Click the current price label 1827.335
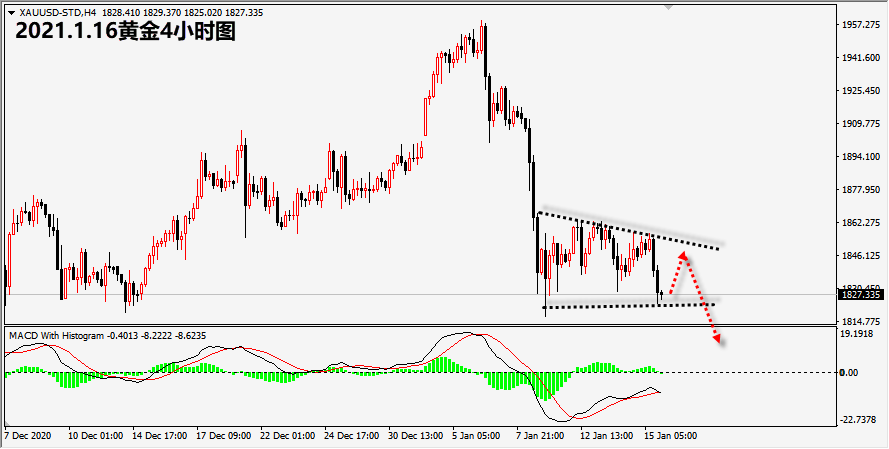 tap(861, 294)
